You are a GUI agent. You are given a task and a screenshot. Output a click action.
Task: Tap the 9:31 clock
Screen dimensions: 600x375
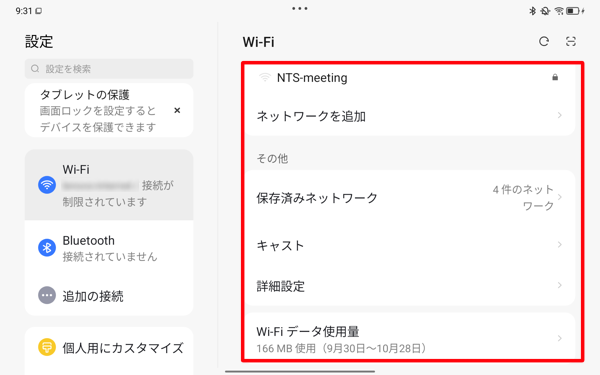(x=24, y=11)
